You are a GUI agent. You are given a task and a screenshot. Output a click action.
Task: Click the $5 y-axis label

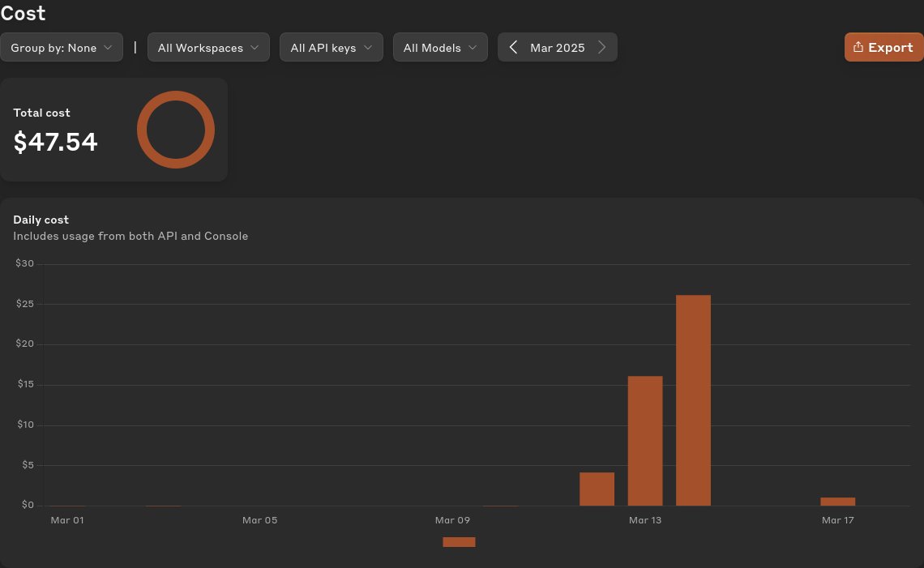(28, 465)
